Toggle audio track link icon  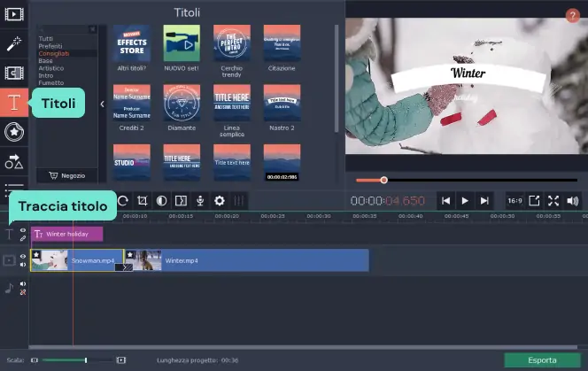tap(23, 292)
